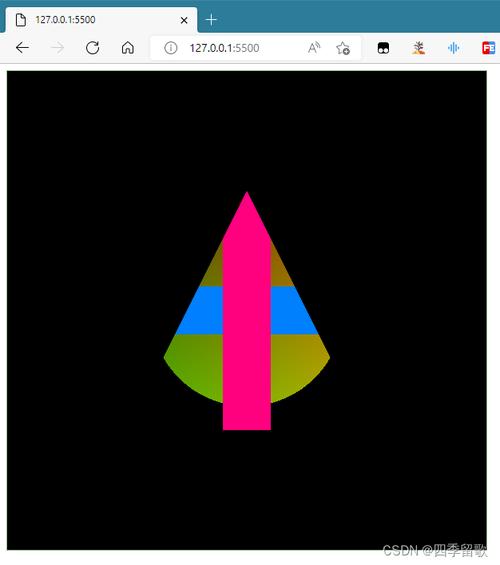
Task: Open the browser home page
Action: point(128,48)
